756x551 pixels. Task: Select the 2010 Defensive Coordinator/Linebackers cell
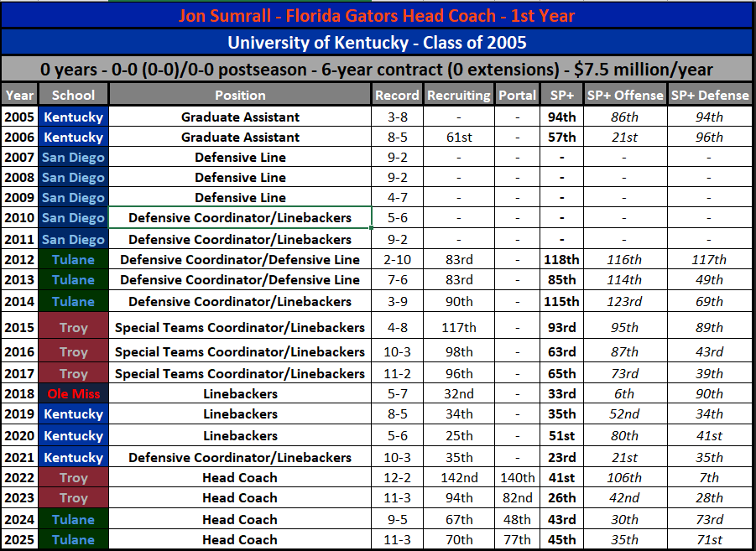(x=240, y=217)
